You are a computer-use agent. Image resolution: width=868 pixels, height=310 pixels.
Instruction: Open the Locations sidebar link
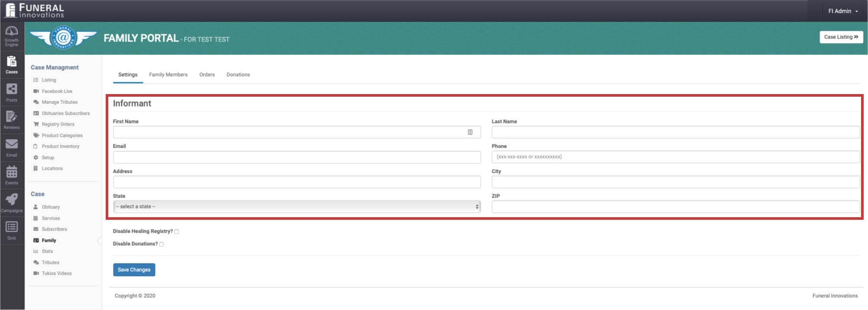52,169
